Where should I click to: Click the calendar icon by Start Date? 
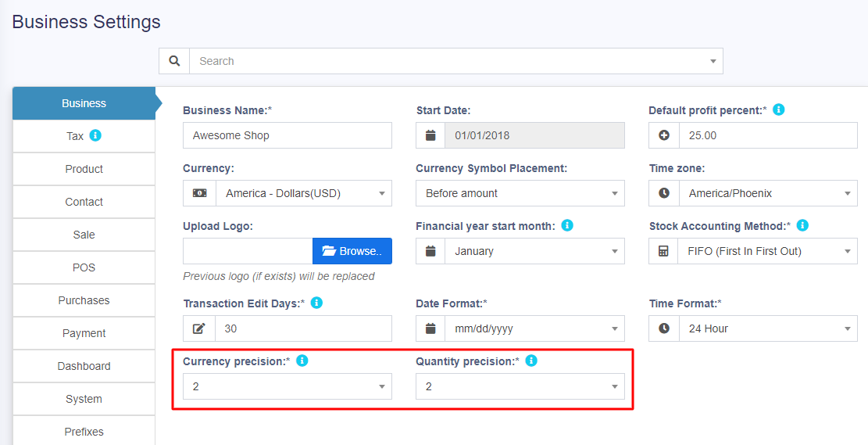tap(430, 135)
